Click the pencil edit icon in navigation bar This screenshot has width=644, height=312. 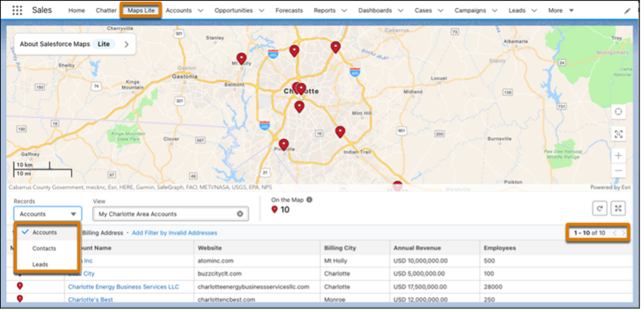click(x=627, y=11)
